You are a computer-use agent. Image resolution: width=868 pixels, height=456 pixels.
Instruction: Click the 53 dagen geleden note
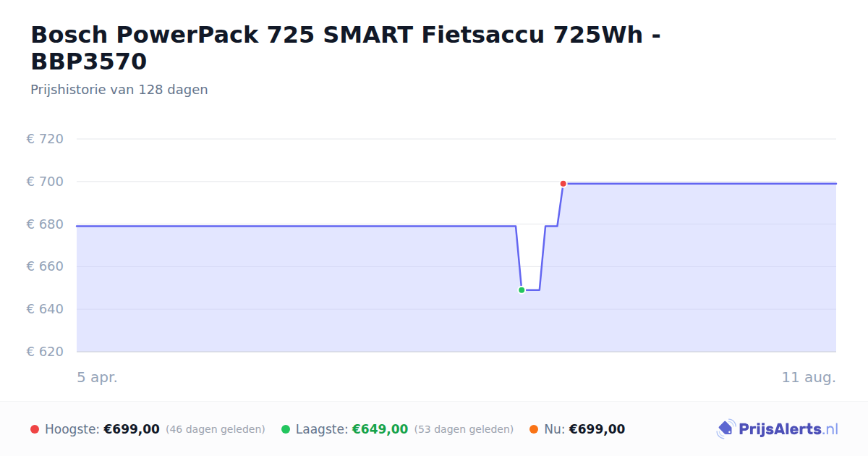[464, 429]
